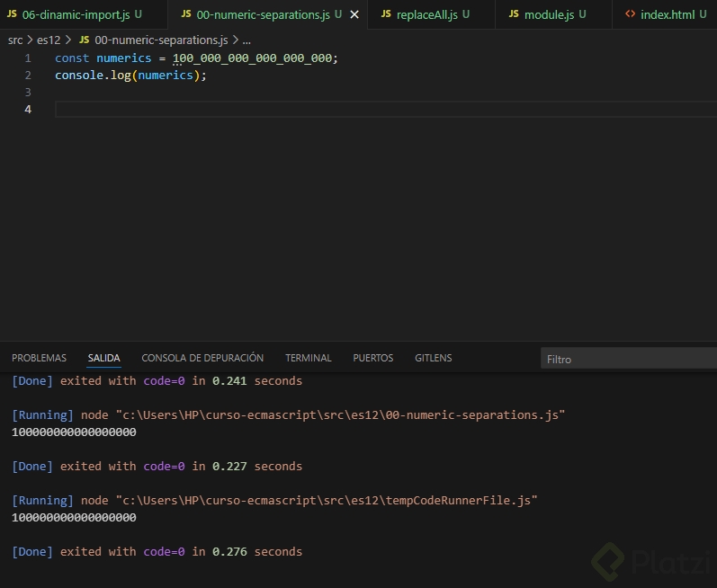
Task: Open the CONSOLA DE DEPURACIÓN panel
Action: 202,358
